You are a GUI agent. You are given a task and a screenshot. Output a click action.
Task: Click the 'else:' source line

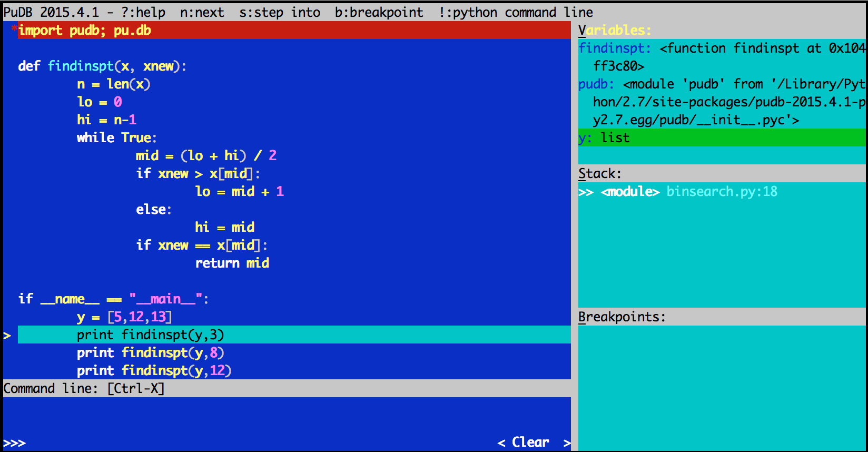click(154, 209)
